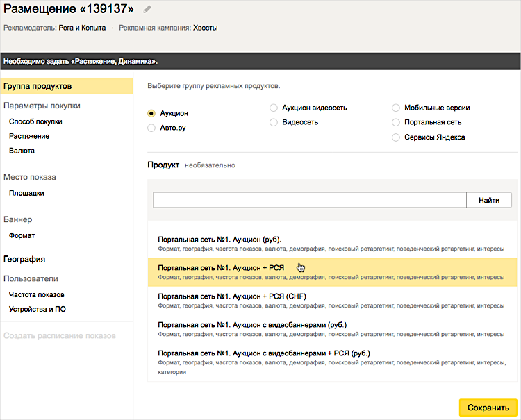The width and height of the screenshot is (521, 420).
Task: Click campaign name Хвосты
Action: (x=206, y=28)
